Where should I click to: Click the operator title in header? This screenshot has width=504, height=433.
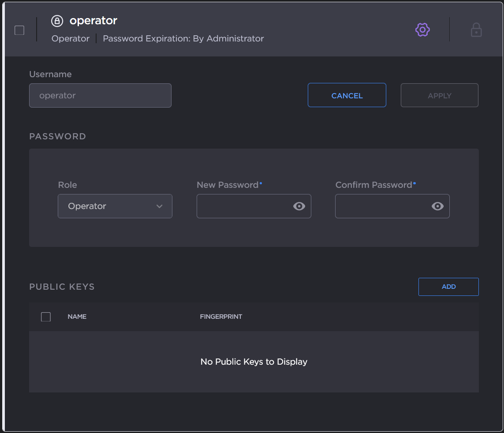(x=93, y=21)
